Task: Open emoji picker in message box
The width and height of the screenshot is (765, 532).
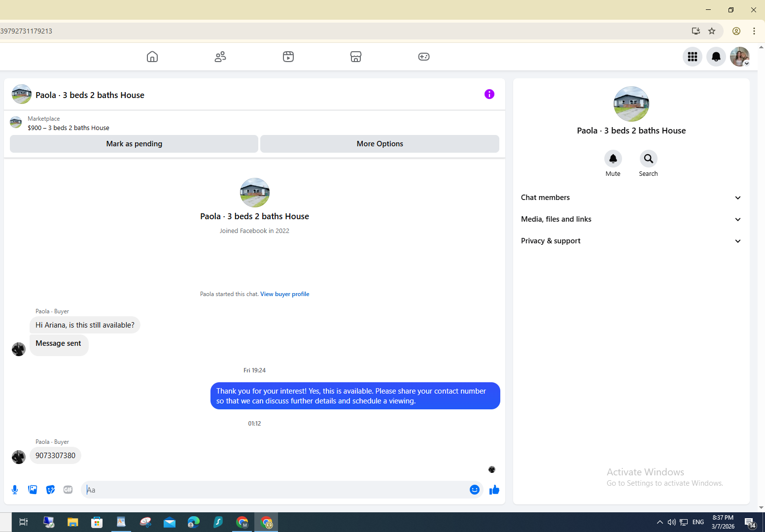Action: coord(475,490)
